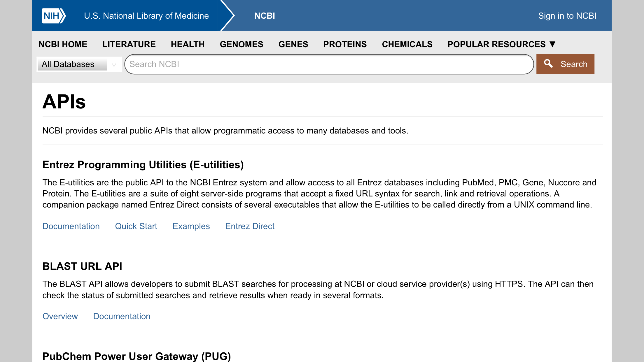Screen dimensions: 644x362
Task: Open the Quick Start guide
Action: tap(136, 226)
